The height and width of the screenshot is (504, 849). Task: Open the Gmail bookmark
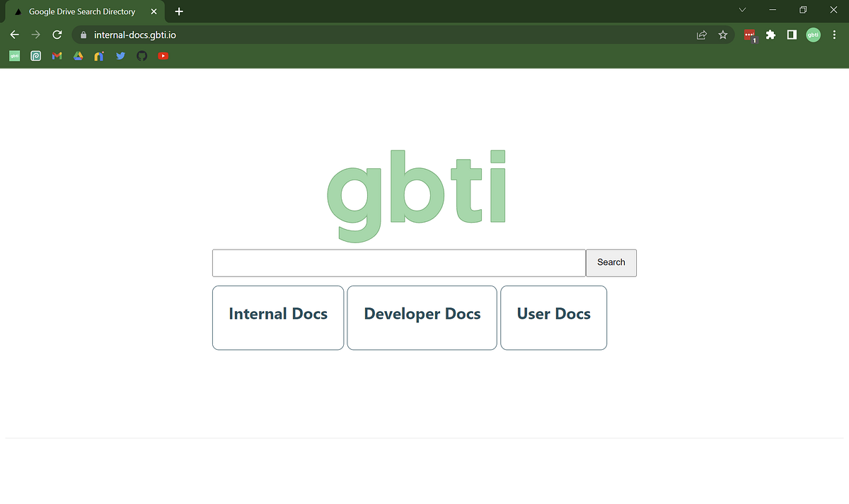(57, 55)
